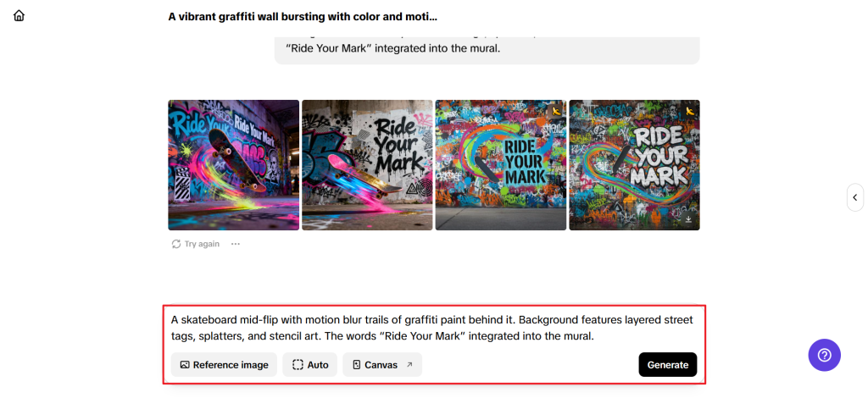Open the third colorful mural thumbnail
This screenshot has height=398, width=868.
click(x=500, y=165)
